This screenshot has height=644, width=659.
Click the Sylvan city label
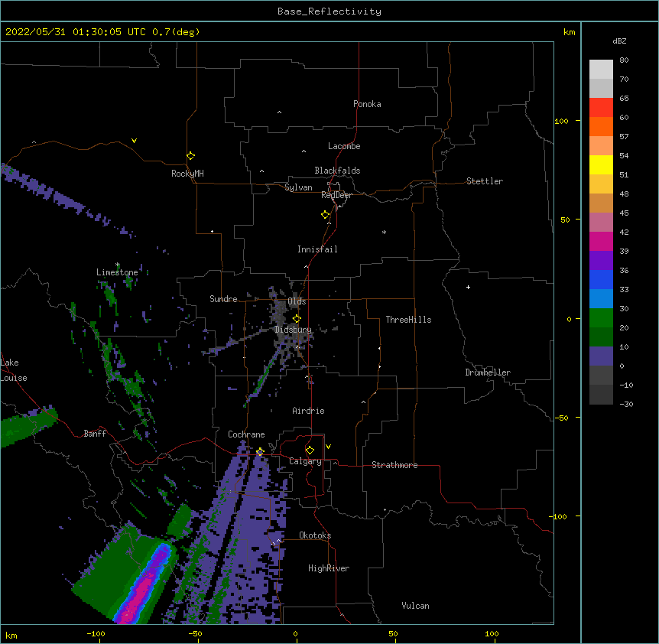pos(298,187)
